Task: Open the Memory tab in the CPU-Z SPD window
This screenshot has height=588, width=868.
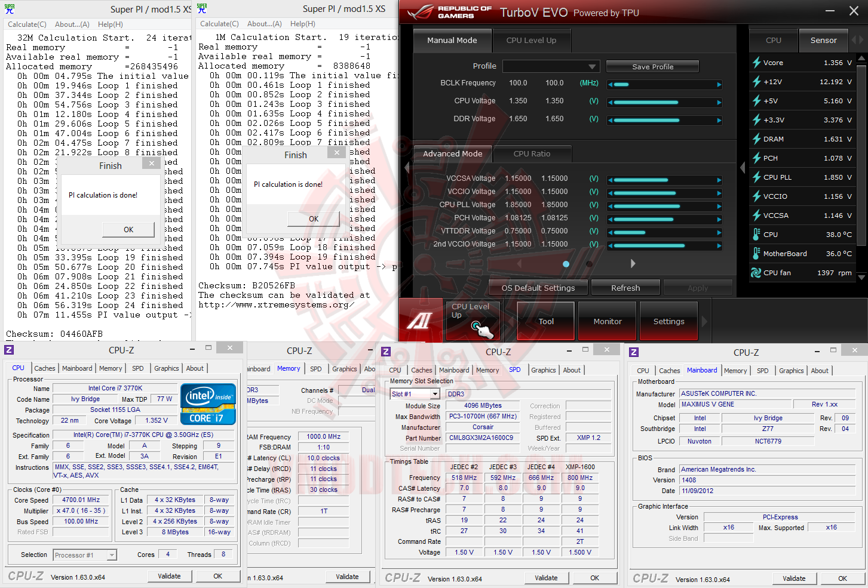Action: pyautogui.click(x=487, y=370)
